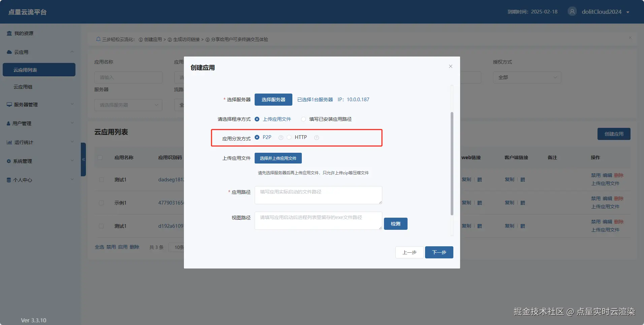Check the last 测试1 row checkbox

101,226
